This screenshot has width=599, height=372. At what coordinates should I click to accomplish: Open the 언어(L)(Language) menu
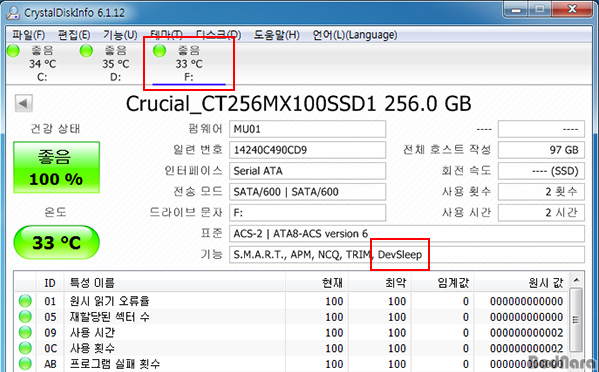[x=355, y=35]
